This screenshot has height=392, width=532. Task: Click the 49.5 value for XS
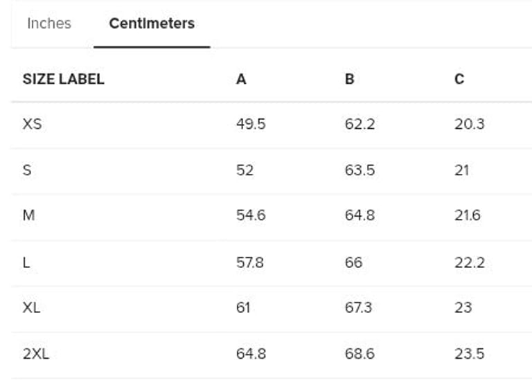[x=250, y=125]
